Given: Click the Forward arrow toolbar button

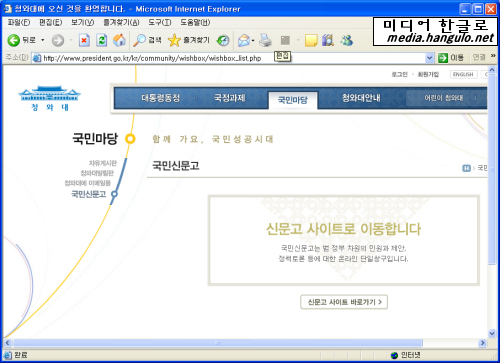Looking at the screenshot, I should coord(58,41).
